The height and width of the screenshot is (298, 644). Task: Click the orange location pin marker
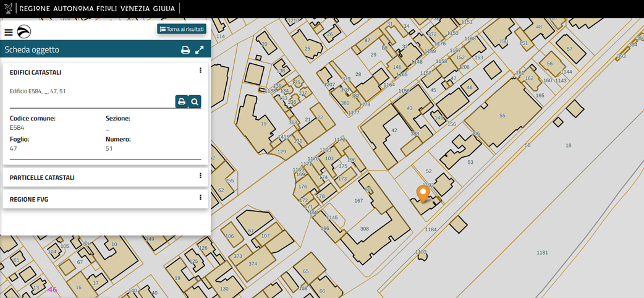pos(423,193)
